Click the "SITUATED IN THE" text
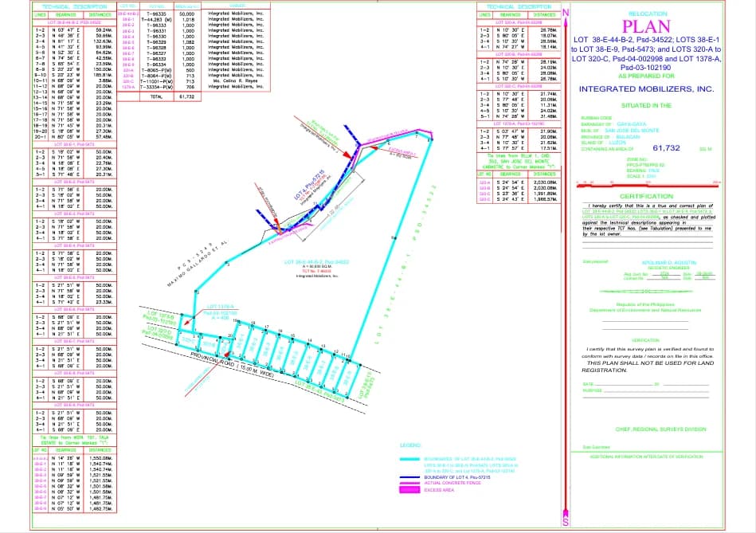 [x=646, y=106]
